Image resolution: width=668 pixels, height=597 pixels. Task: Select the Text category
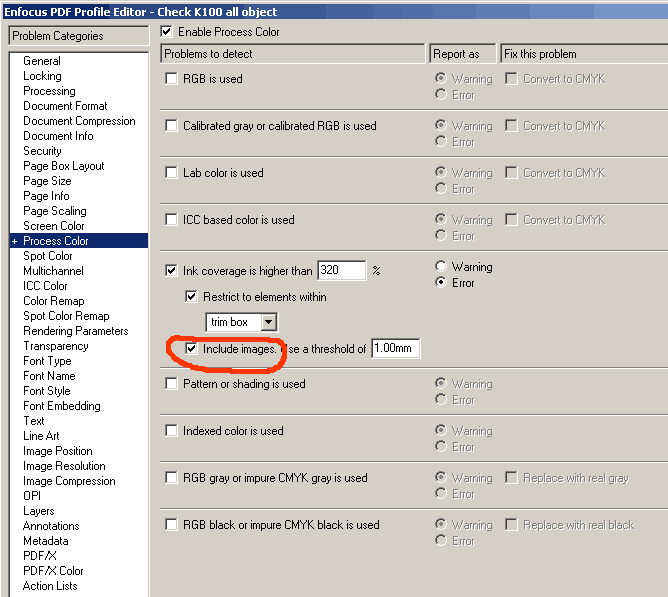coord(34,421)
